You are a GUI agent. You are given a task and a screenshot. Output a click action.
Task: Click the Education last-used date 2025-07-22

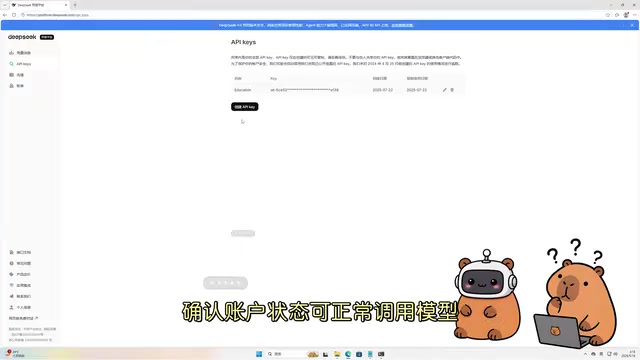point(417,90)
